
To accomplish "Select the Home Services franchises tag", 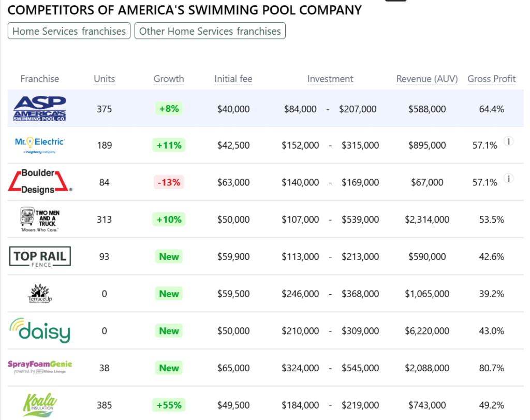I will pos(69,31).
